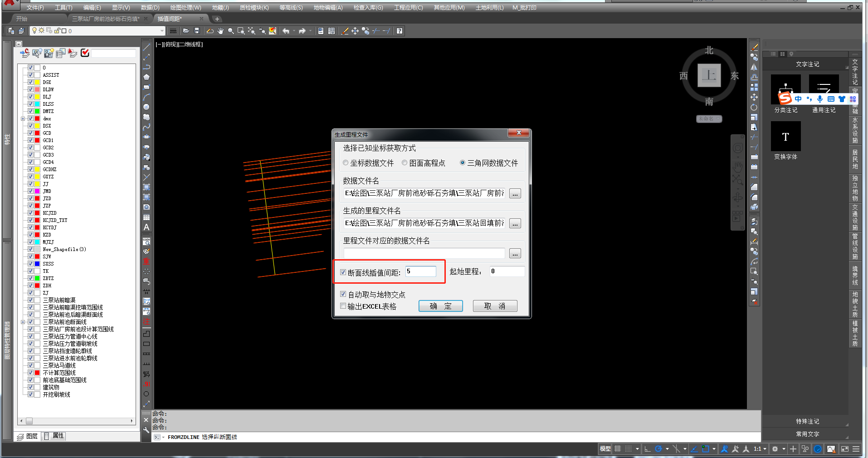
Task: Switch to 三泵站厂房前池砂砾石夯填 tab
Action: 105,19
